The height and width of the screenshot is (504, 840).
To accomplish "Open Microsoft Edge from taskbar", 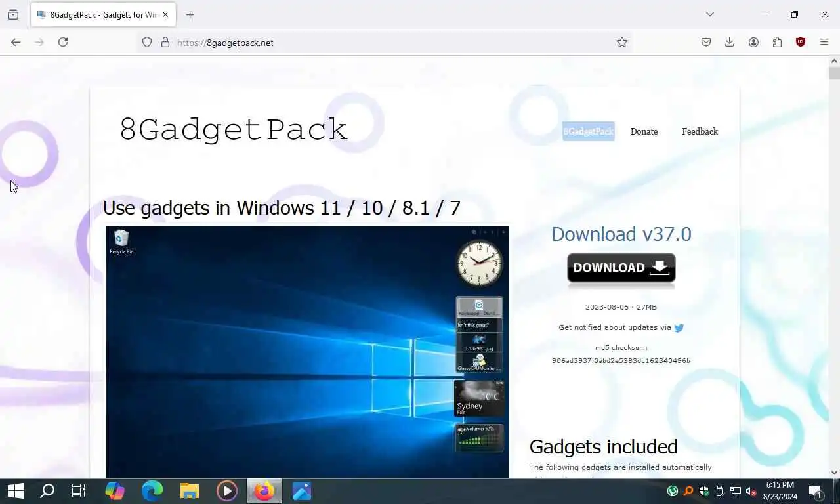I will click(x=152, y=491).
